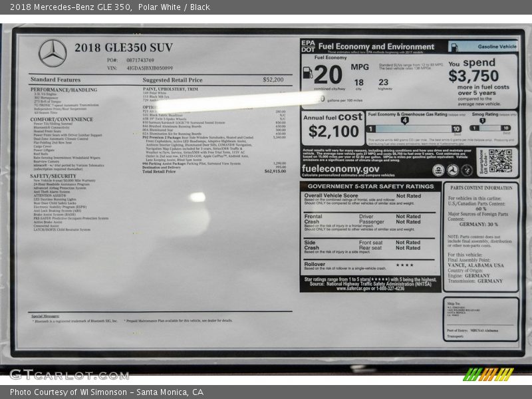Click the colored stripes logo at bottom right

tap(488, 374)
